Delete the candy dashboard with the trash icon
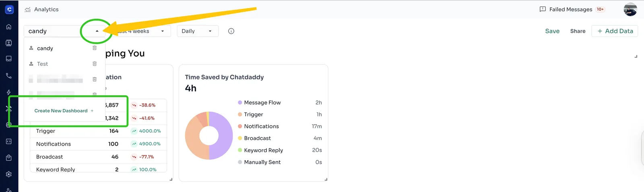 click(x=95, y=48)
